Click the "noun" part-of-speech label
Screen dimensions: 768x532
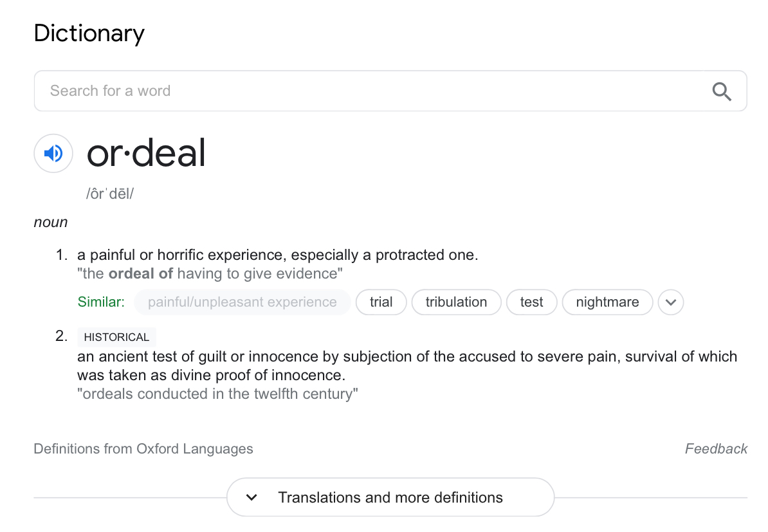point(51,223)
